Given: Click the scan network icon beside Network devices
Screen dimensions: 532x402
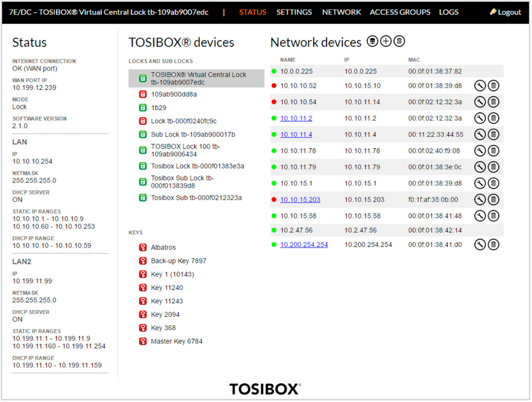Looking at the screenshot, I should [x=372, y=41].
